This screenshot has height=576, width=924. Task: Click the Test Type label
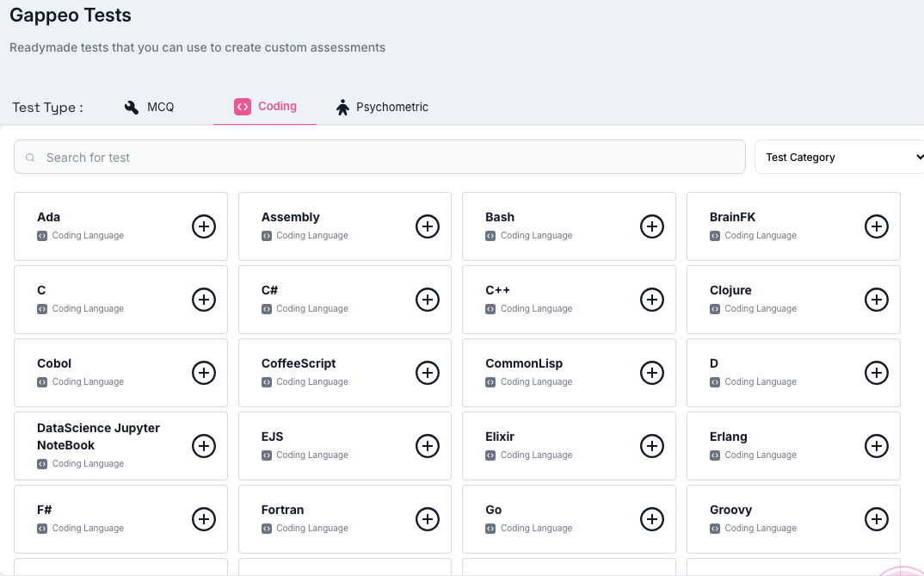(47, 108)
